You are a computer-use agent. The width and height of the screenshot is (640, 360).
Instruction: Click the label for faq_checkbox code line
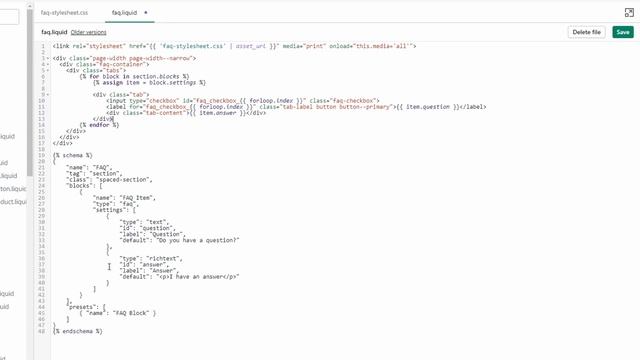[x=296, y=107]
